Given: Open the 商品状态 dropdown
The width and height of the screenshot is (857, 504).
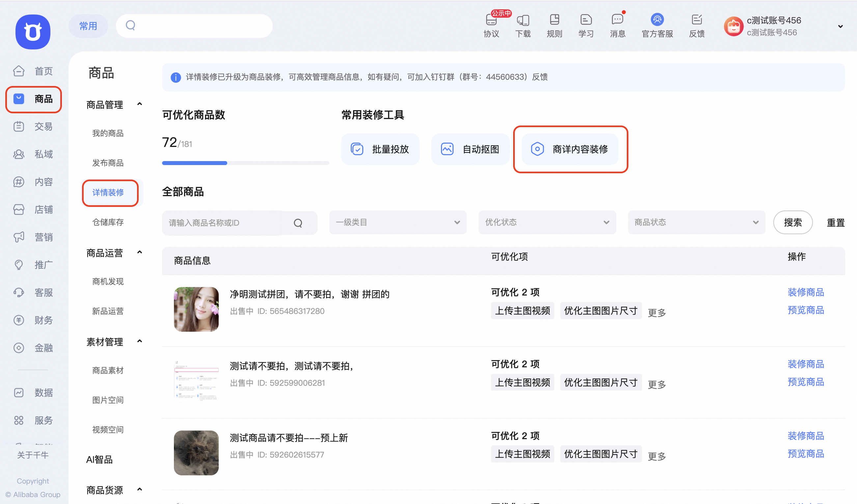Looking at the screenshot, I should (696, 222).
